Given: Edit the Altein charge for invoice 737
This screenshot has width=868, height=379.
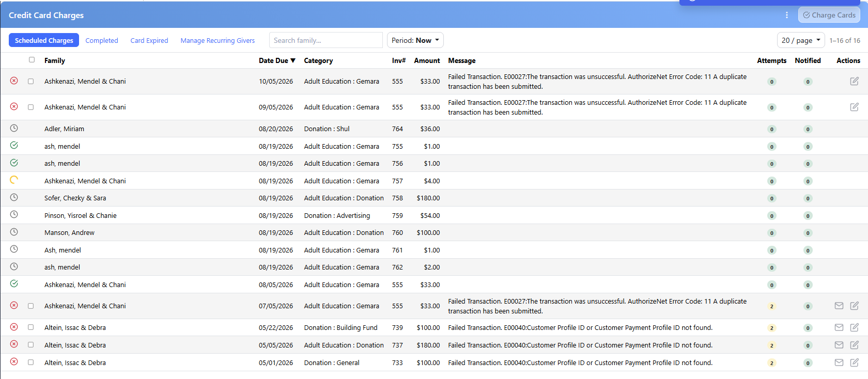Looking at the screenshot, I should click(855, 345).
